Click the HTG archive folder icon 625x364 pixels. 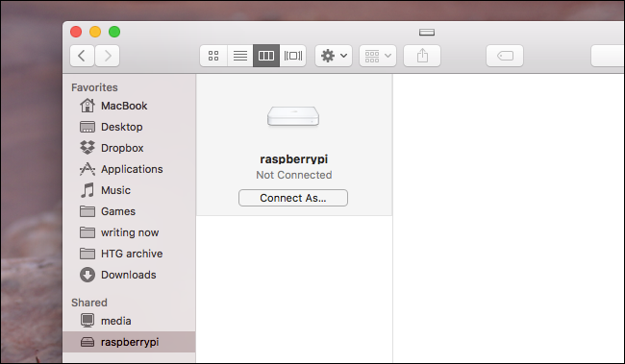pos(87,254)
